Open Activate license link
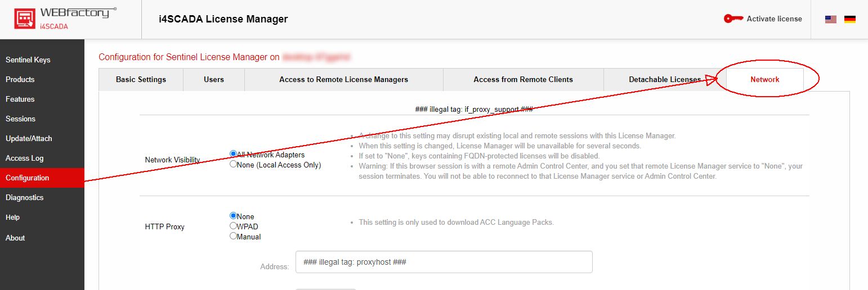868x290 pixels. (774, 19)
